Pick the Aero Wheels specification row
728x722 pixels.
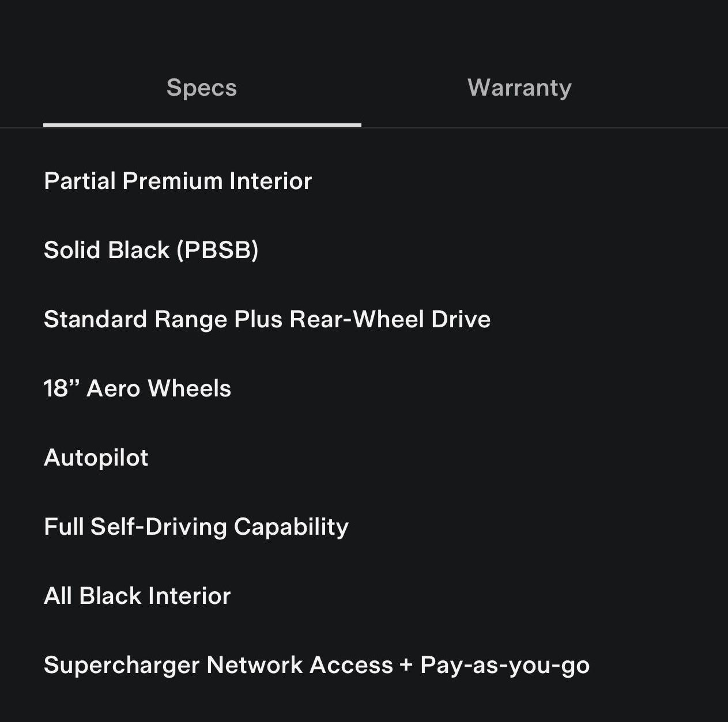[137, 388]
